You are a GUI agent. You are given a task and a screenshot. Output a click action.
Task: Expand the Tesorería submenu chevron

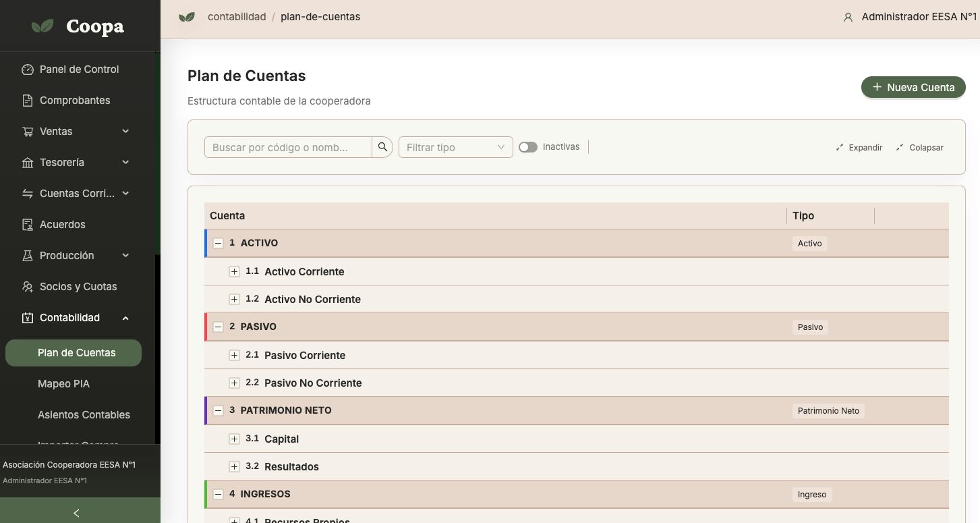(125, 163)
